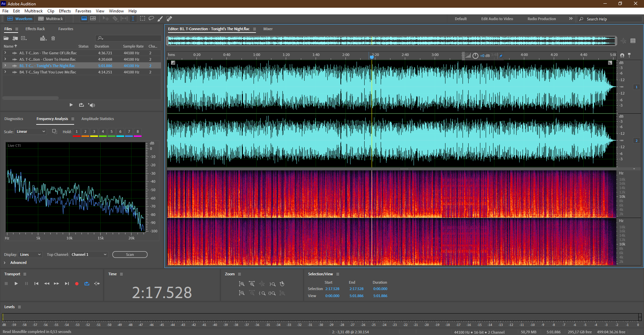
Task: Click the list icon right of overview navigator
Action: click(x=633, y=41)
